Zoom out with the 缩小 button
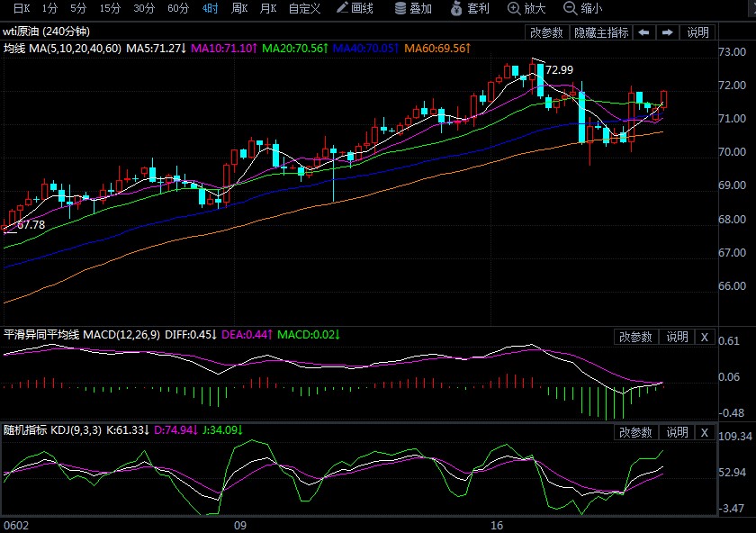This screenshot has width=756, height=533. (x=583, y=9)
